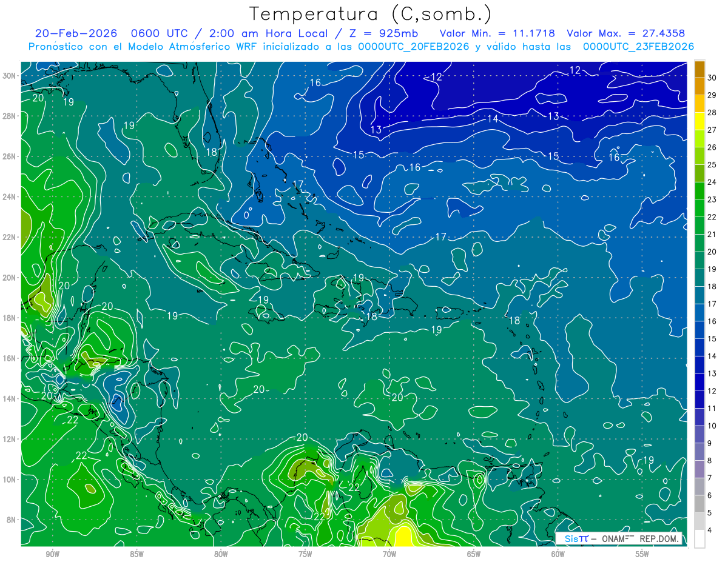728x562 pixels.
Task: Click the '28N' latitude axis label
Action: pos(10,116)
